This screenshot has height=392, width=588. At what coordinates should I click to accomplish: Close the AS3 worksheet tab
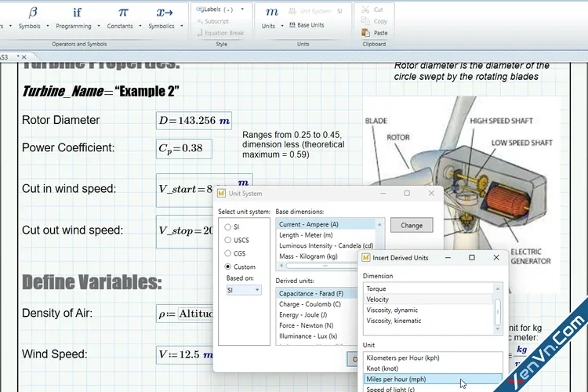tap(24, 57)
